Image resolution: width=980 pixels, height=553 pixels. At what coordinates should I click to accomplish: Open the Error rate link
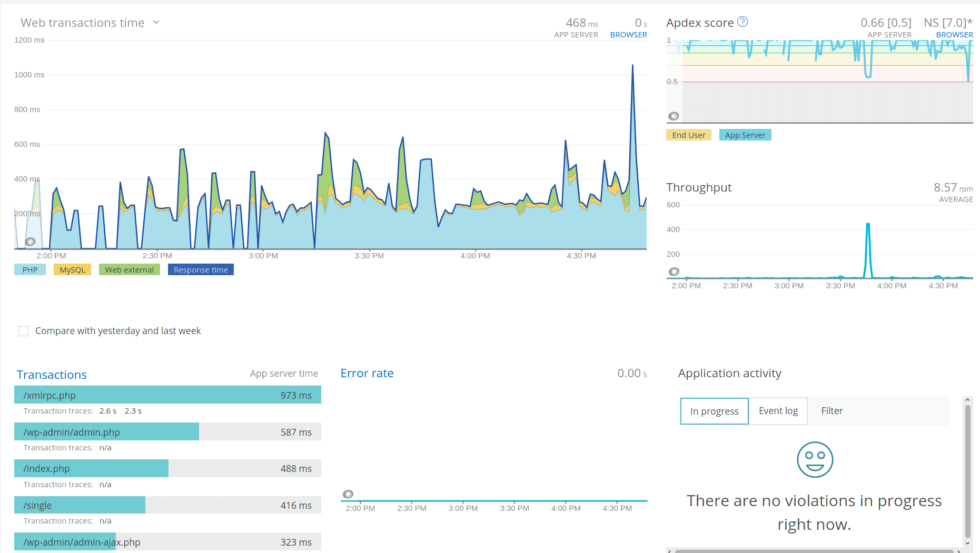tap(367, 374)
